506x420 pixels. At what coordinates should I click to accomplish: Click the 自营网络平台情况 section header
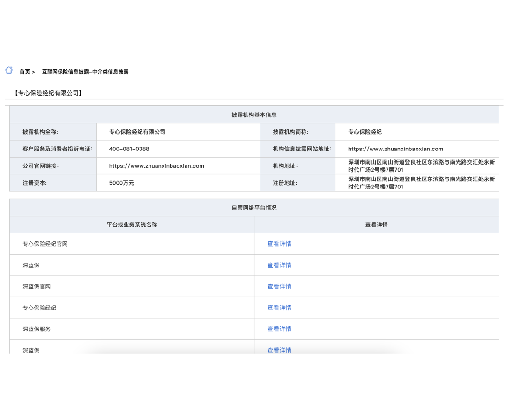(254, 208)
